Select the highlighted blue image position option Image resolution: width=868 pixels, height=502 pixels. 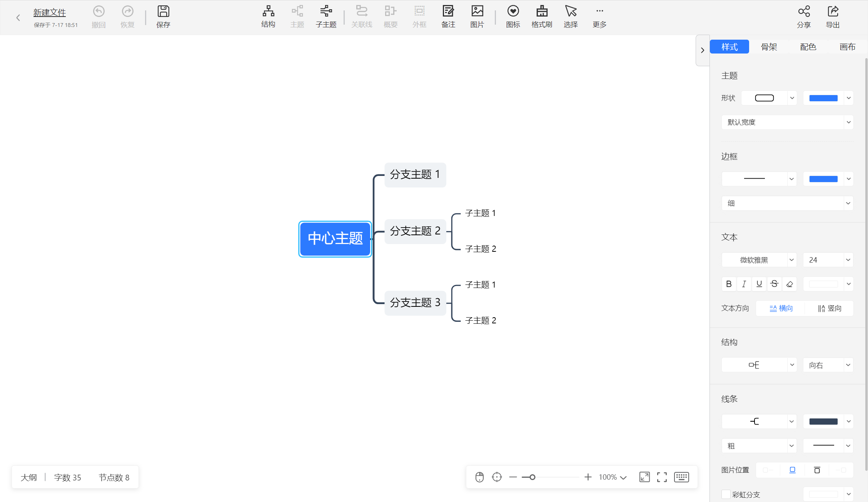(x=793, y=470)
